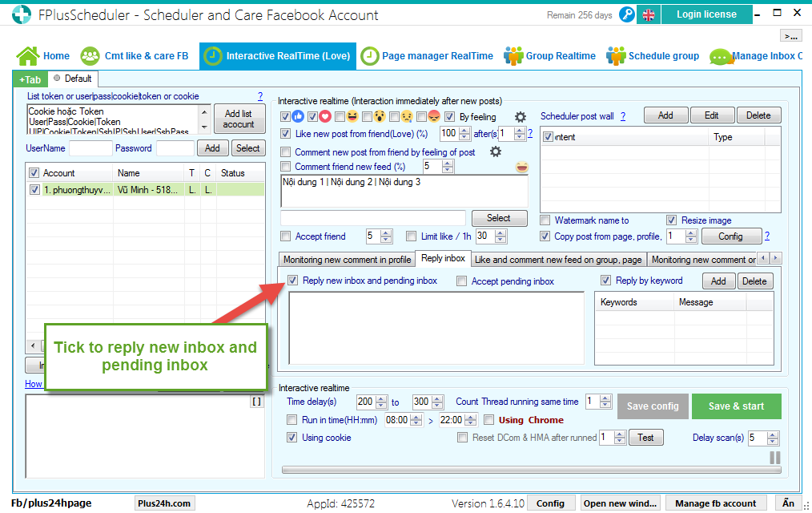Toggle the Like reaction checkbox
Image resolution: width=812 pixels, height=513 pixels.
285,116
